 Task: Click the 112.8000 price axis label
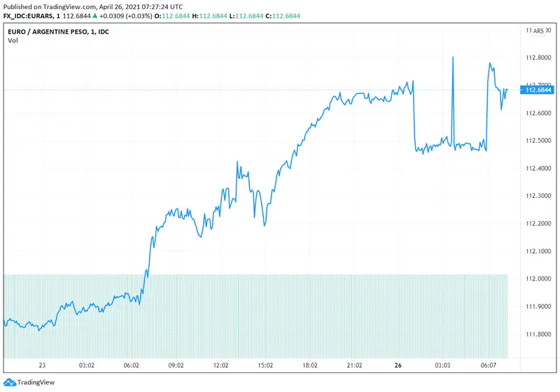(538, 57)
